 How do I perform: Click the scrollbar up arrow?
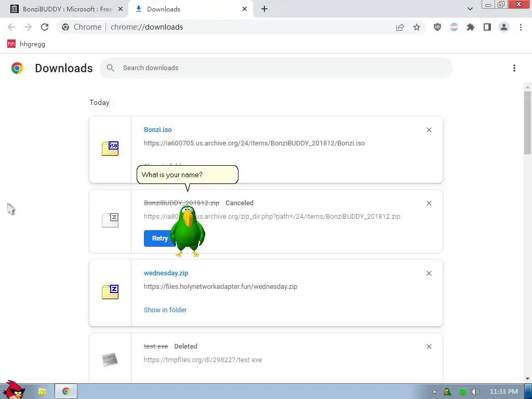527,87
